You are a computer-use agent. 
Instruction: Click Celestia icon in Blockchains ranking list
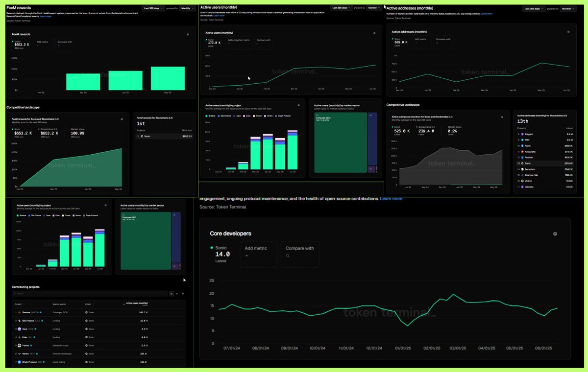click(x=523, y=186)
